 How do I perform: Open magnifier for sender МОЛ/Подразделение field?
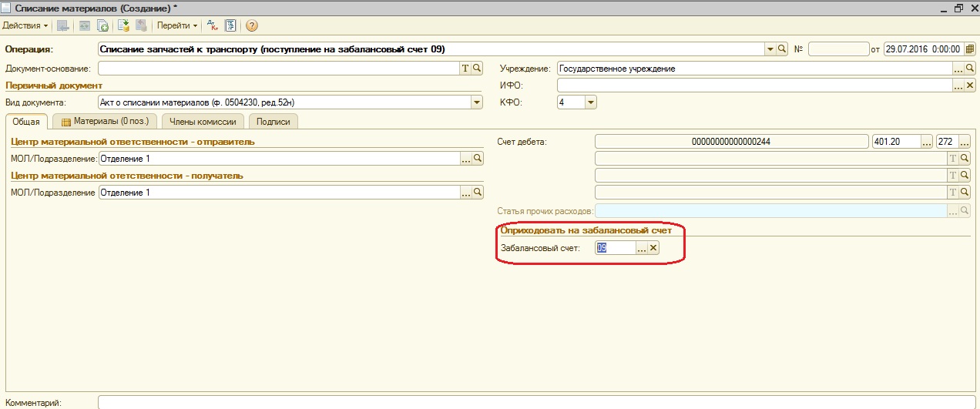point(478,159)
